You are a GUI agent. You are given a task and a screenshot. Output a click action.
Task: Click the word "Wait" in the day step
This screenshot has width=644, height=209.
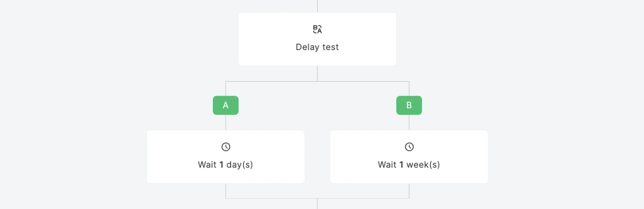(x=207, y=165)
